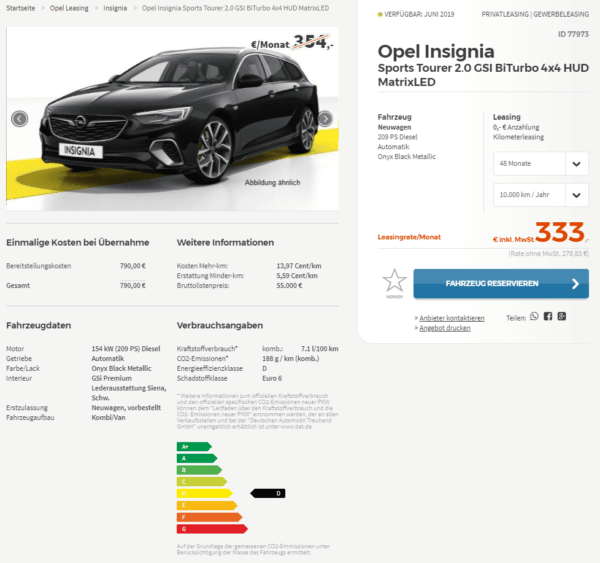The width and height of the screenshot is (600, 563).
Task: Select the GEWERBELEASING option
Action: (x=561, y=14)
